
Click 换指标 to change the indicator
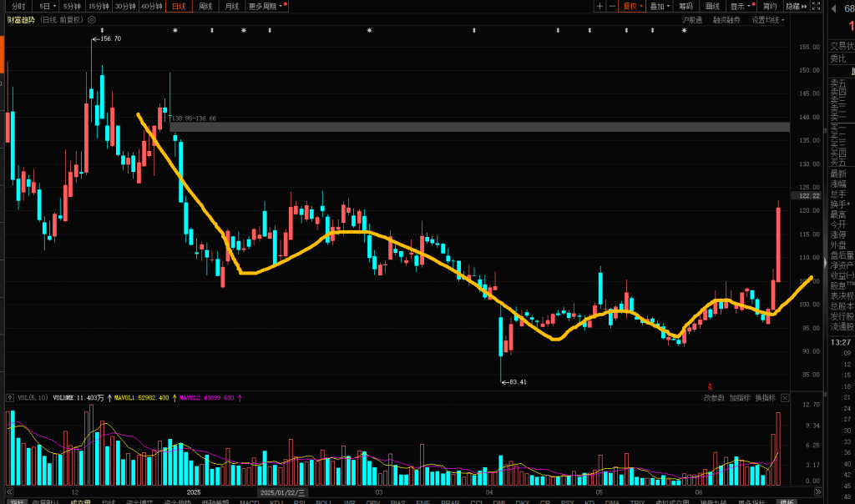coord(765,398)
